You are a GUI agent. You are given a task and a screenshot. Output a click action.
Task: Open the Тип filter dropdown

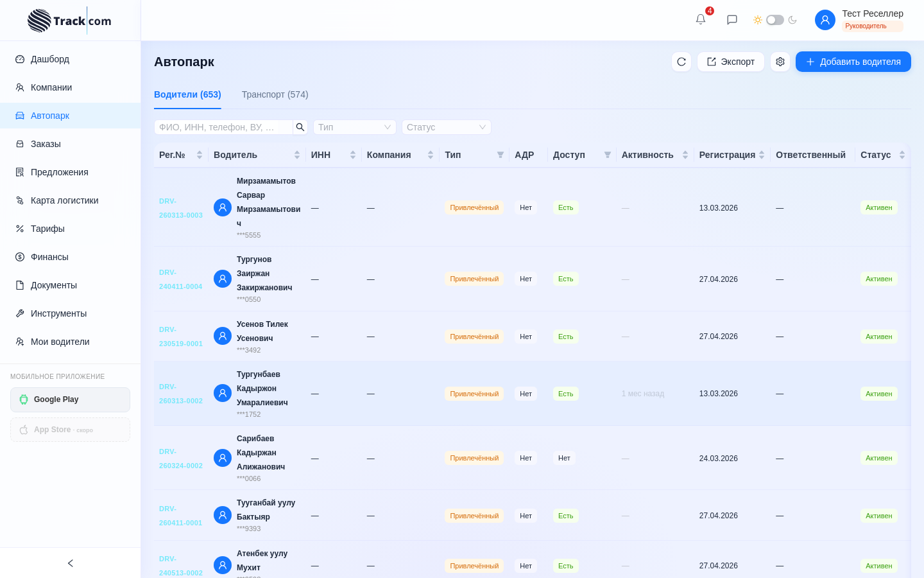click(x=355, y=127)
